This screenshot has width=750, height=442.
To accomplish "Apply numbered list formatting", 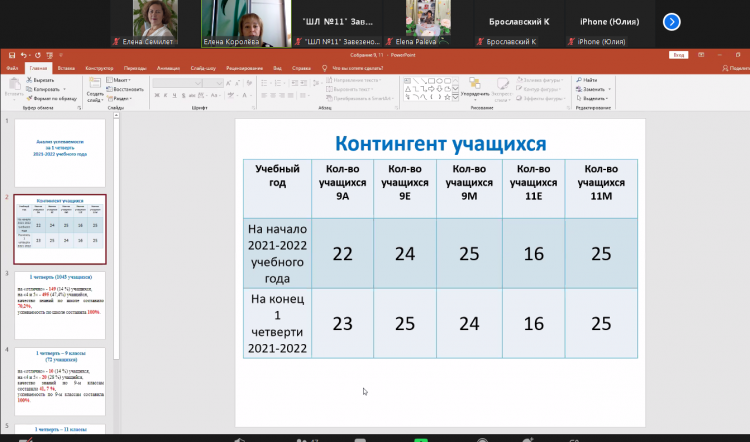I will click(279, 83).
